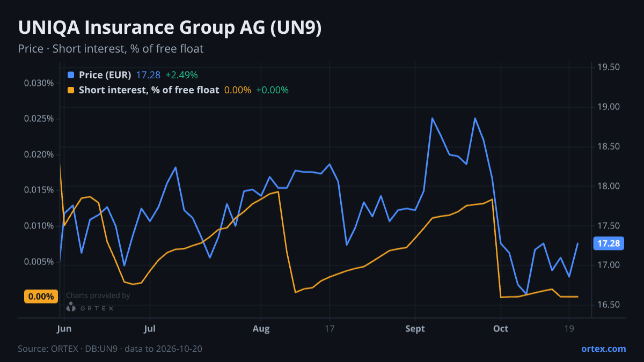
Task: Click the blue Price (EUR) legend swatch
Action: [71, 75]
